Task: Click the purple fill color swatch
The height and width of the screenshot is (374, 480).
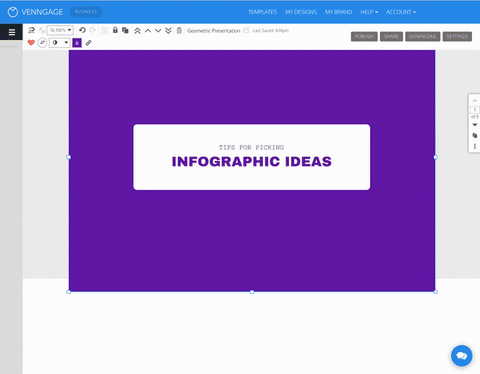Action: tap(77, 43)
